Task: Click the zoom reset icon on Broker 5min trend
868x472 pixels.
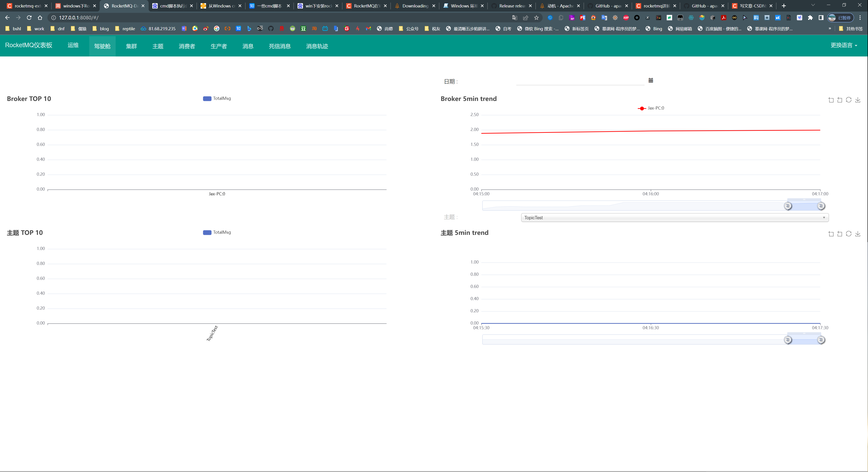Action: coord(839,100)
